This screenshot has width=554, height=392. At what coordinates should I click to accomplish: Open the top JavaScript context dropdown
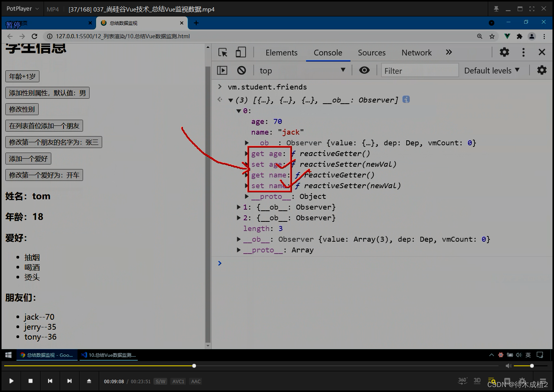click(x=302, y=70)
